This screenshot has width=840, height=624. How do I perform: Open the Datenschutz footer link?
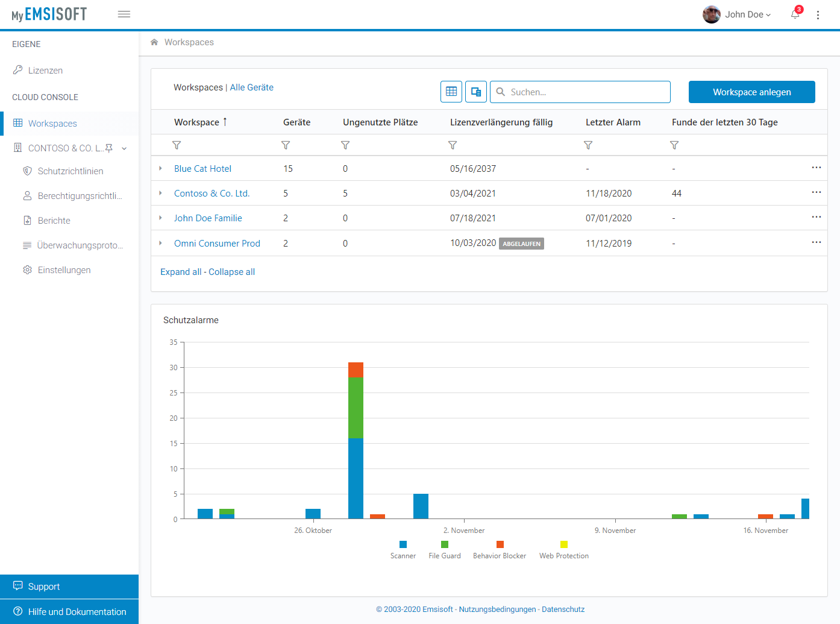tap(563, 610)
